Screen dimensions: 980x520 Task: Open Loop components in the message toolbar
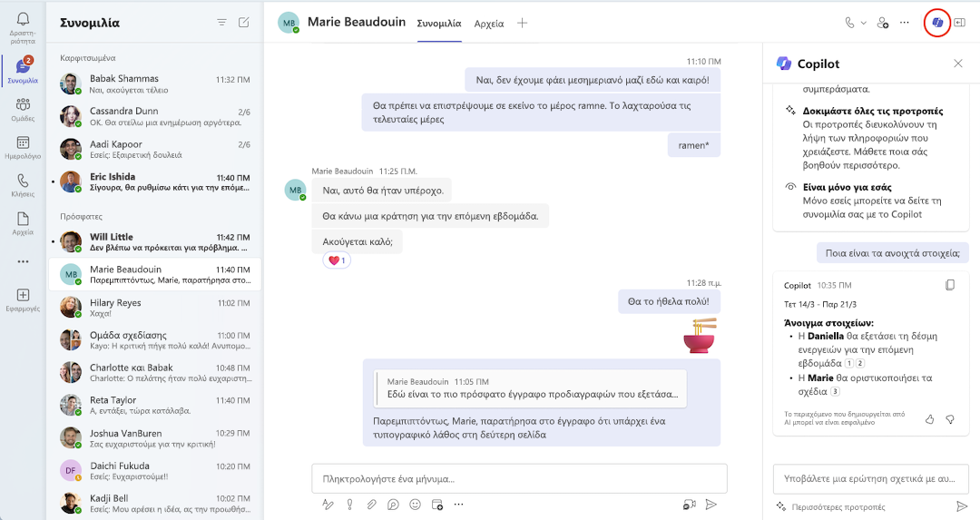393,505
